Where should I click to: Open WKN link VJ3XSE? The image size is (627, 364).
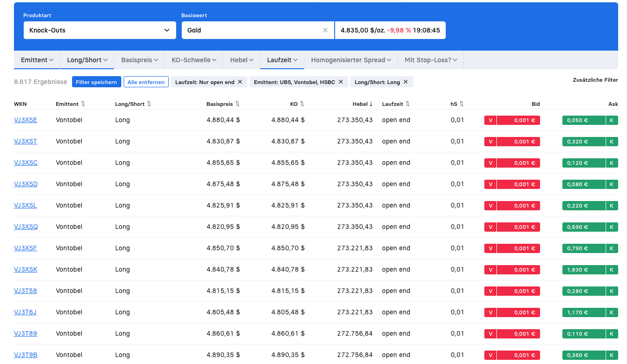[x=26, y=120]
